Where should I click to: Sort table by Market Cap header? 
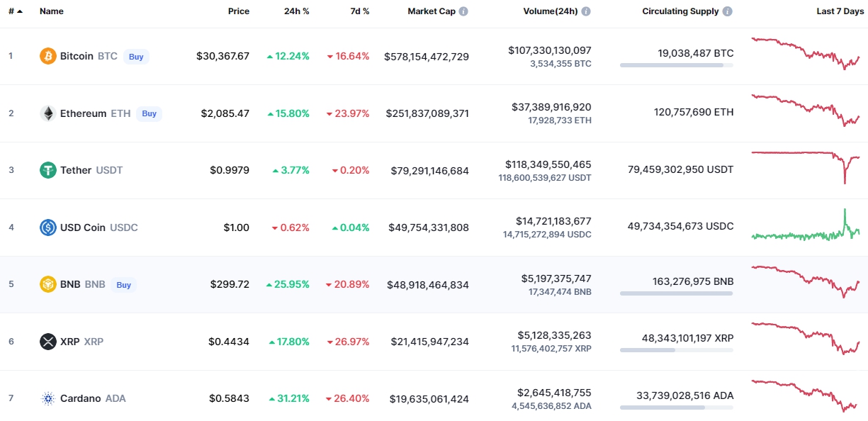point(432,11)
